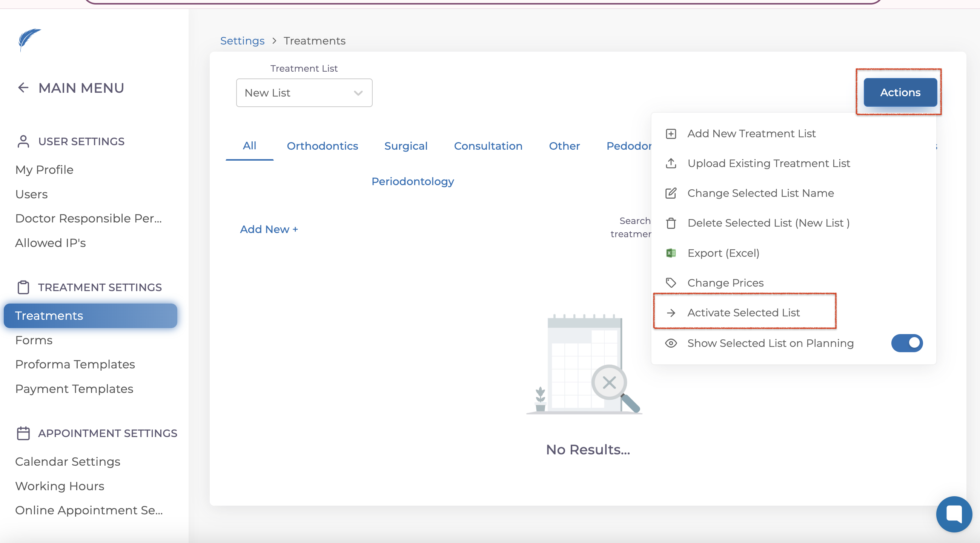Open the Treatment List dropdown
980x543 pixels.
304,93
